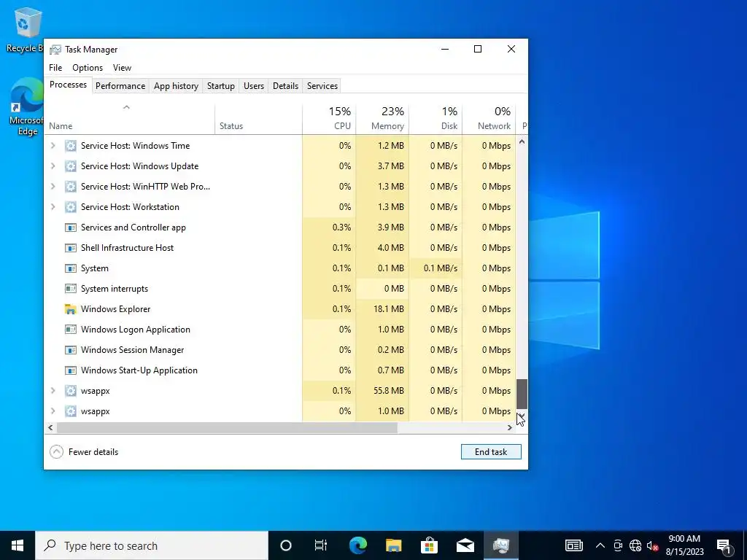747x560 pixels.
Task: Open the Mail app from the taskbar
Action: [x=465, y=545]
